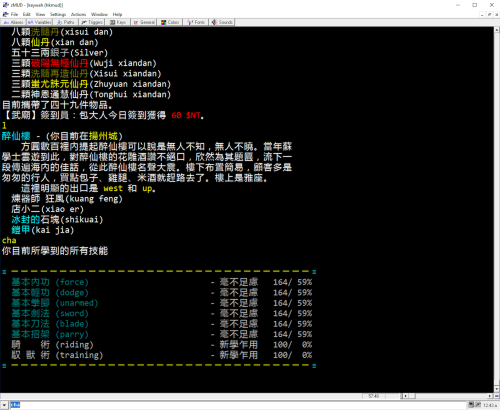This screenshot has width=500, height=410.
Task: Open the Aliases toolbar button
Action: coord(14,22)
